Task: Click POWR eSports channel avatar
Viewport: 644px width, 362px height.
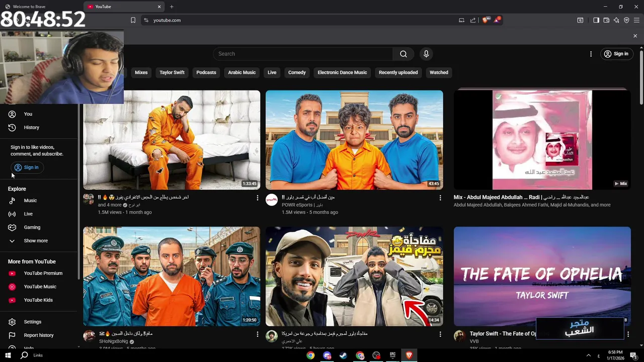Action: (272, 200)
